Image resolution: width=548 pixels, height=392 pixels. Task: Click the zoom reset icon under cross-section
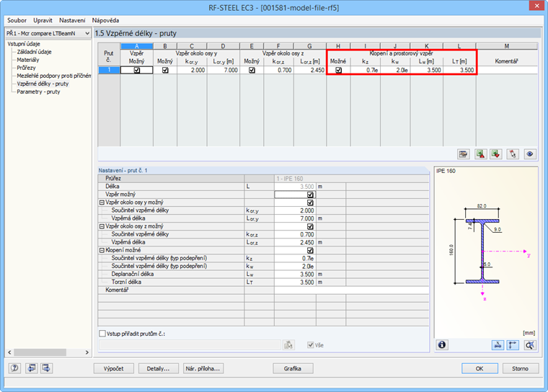tap(530, 345)
